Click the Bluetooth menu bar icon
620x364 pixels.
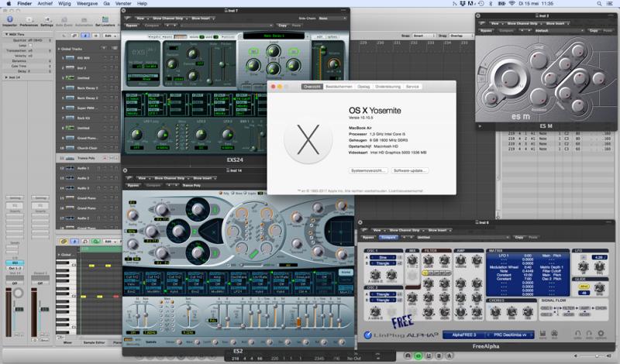pos(491,4)
